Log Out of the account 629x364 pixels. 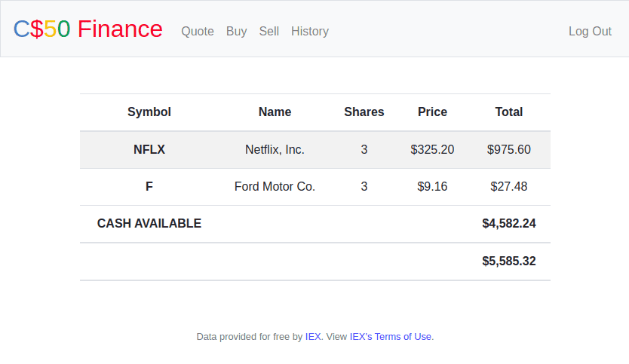tap(590, 31)
